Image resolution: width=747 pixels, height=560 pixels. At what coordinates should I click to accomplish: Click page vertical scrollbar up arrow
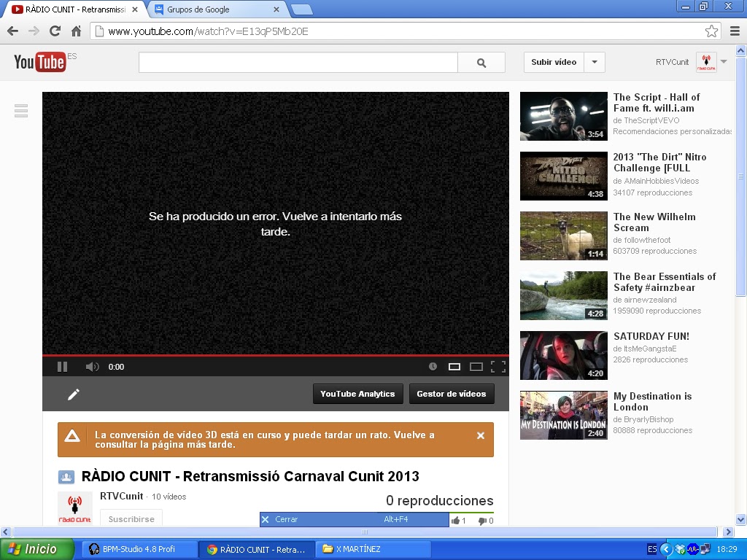(741, 50)
